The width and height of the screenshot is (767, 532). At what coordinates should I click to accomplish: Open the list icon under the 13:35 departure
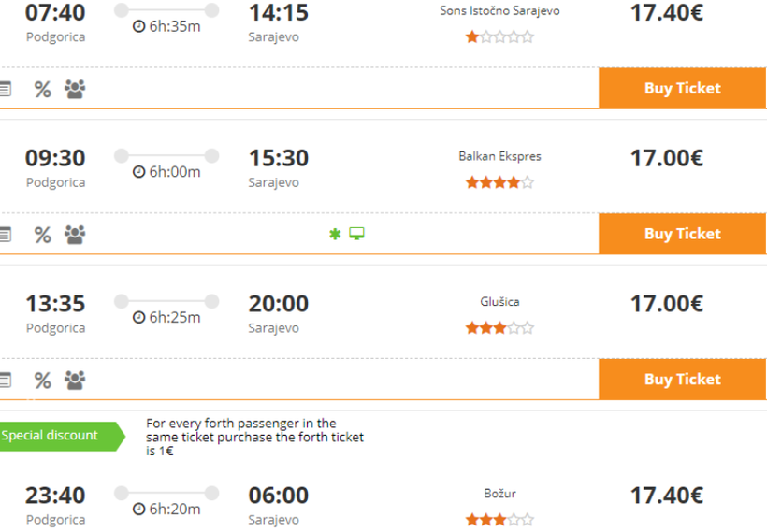tap(6, 380)
